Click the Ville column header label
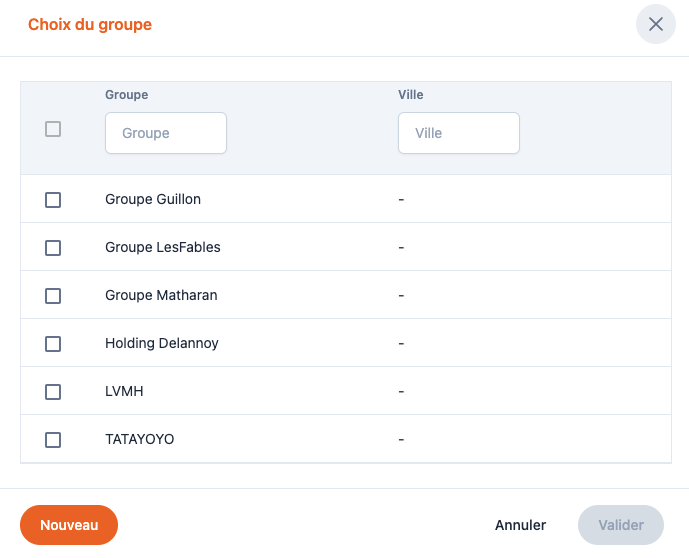 [x=411, y=95]
